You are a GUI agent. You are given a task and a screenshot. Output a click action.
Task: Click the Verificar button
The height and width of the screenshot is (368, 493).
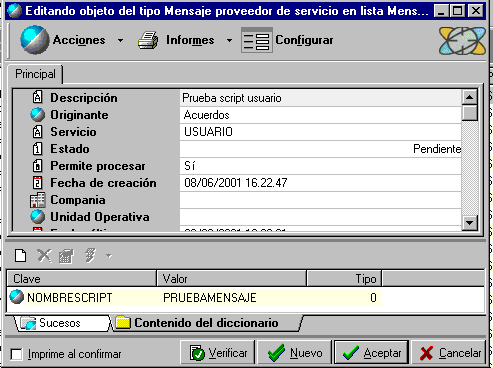coord(218,353)
